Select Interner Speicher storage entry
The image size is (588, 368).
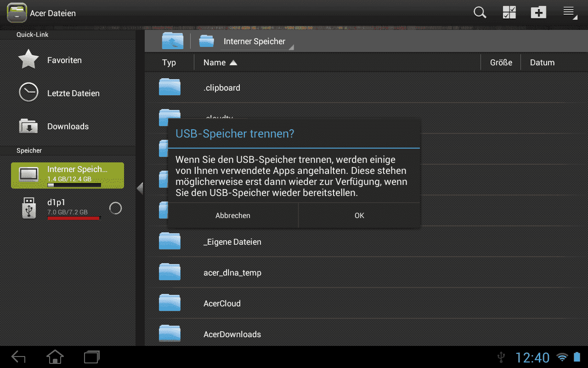(x=68, y=175)
